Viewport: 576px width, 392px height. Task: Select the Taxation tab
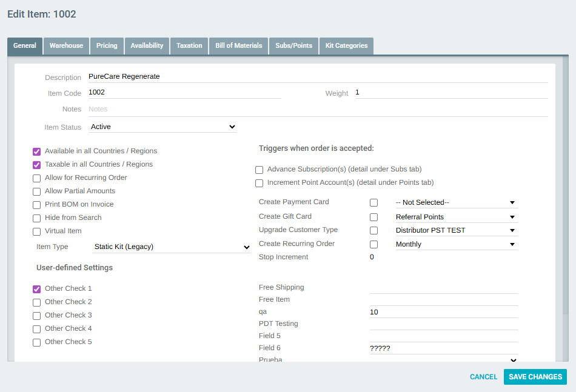pos(189,45)
